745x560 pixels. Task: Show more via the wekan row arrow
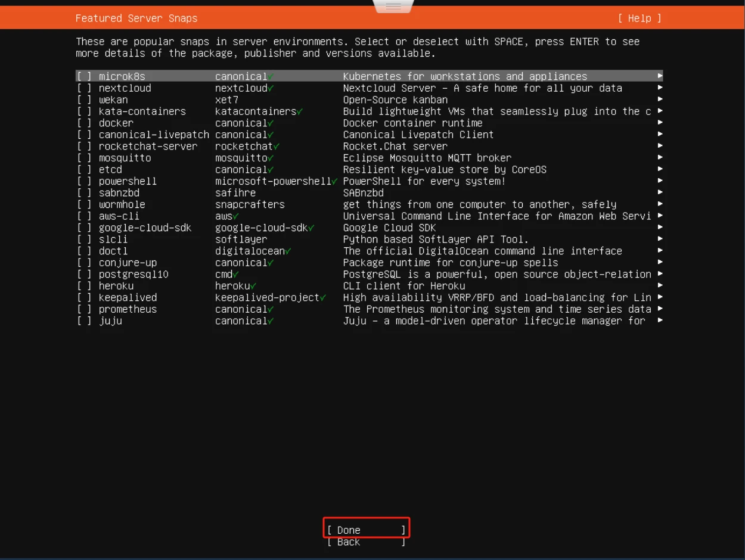pyautogui.click(x=660, y=99)
